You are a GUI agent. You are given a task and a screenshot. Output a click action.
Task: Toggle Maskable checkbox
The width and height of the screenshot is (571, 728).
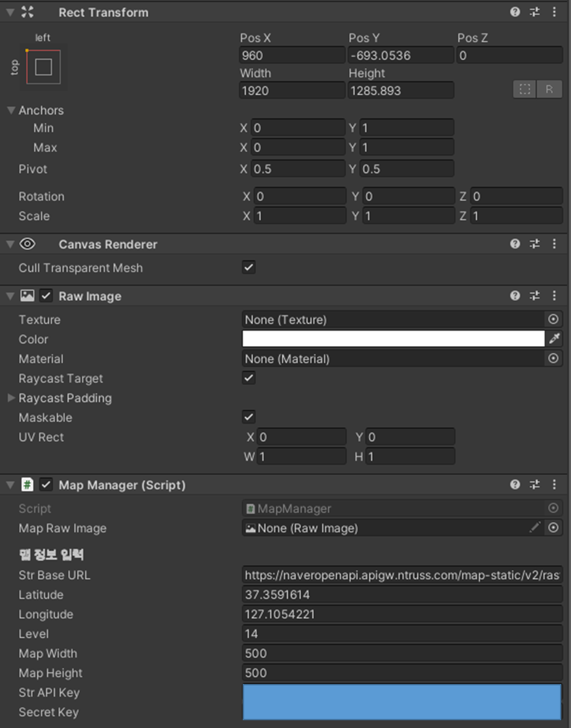pyautogui.click(x=249, y=417)
